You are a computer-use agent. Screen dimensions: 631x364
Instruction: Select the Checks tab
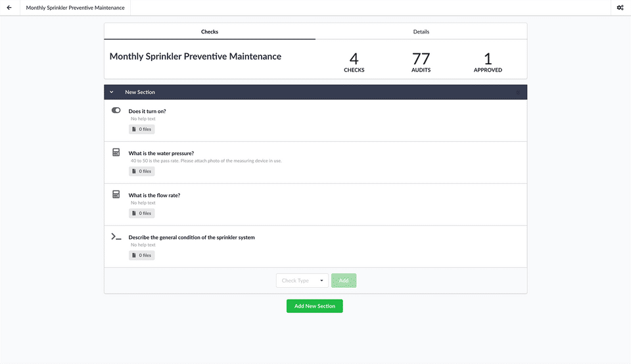click(210, 32)
